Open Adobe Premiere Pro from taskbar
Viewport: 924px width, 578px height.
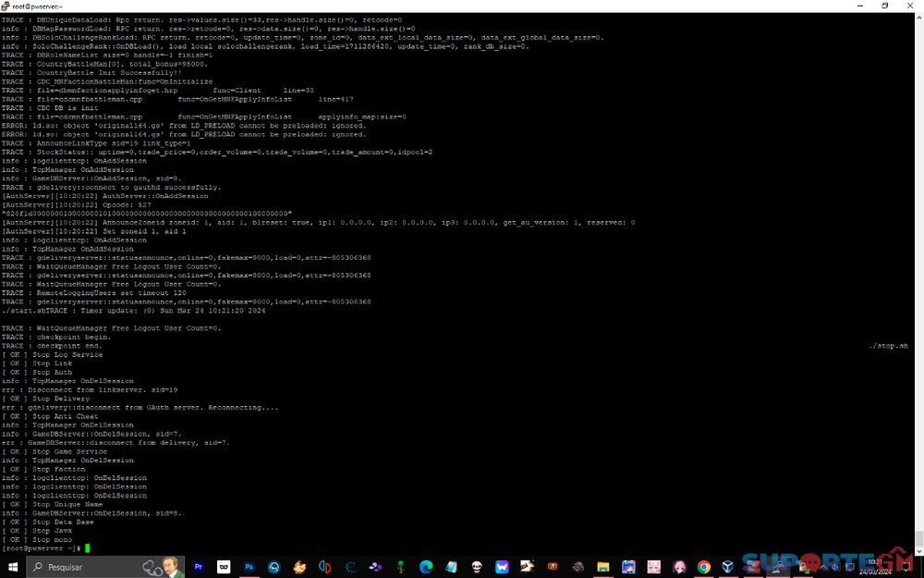pyautogui.click(x=198, y=567)
